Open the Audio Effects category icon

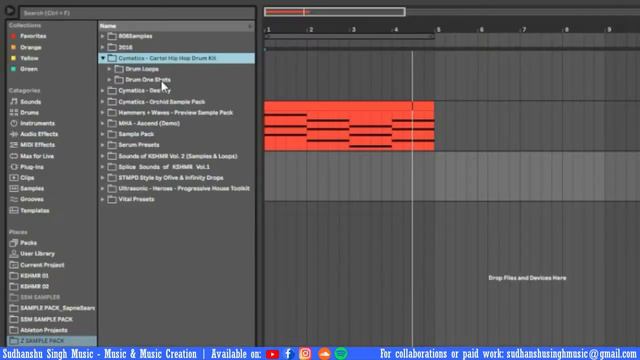point(14,134)
